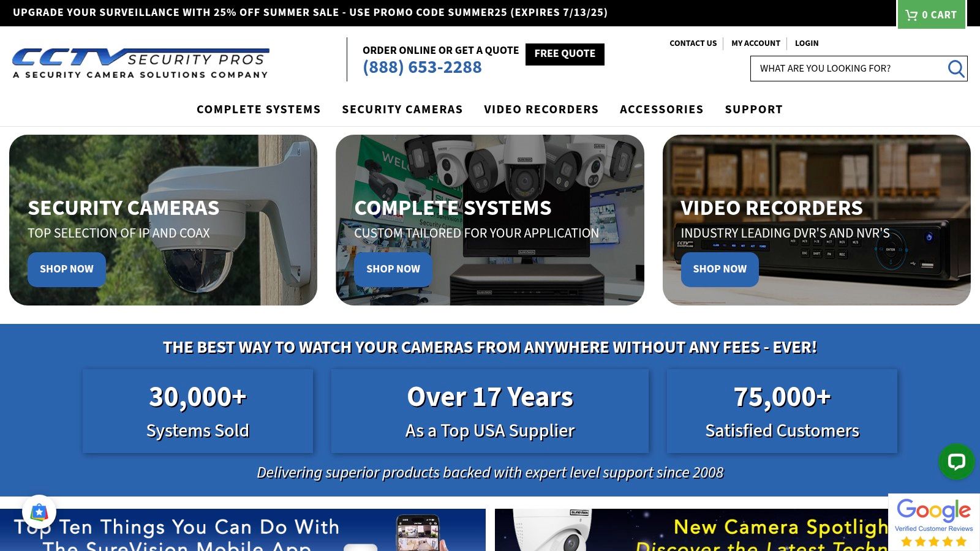Click 'Delivering superior products' tagline text
The image size is (980, 551).
(490, 473)
